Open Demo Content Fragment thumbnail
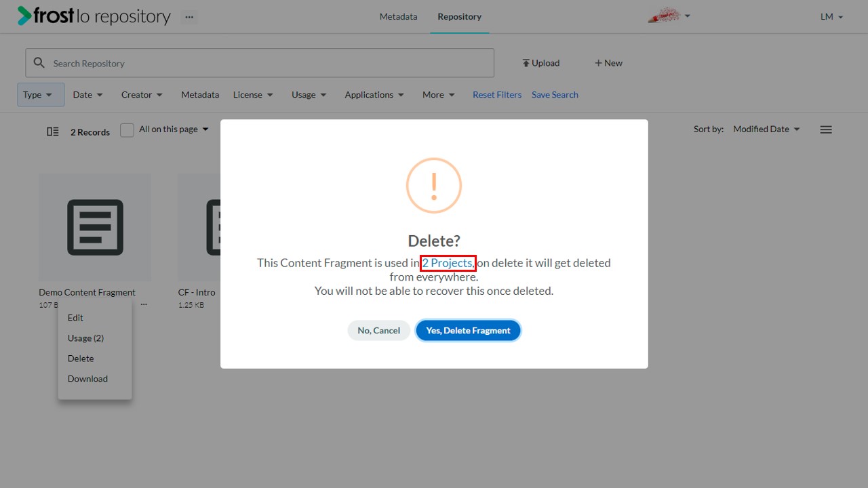 tap(95, 227)
